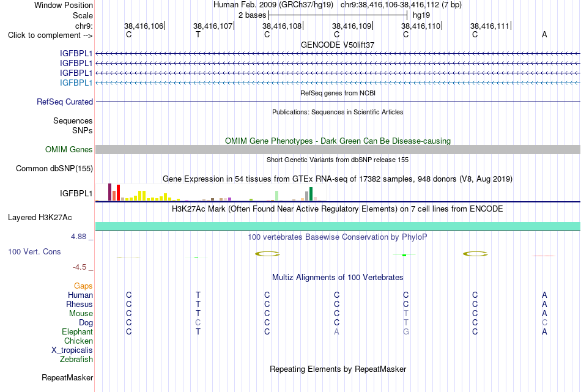The width and height of the screenshot is (581, 392).
Task: Click the 'chr9:' ruler label
Action: click(84, 26)
